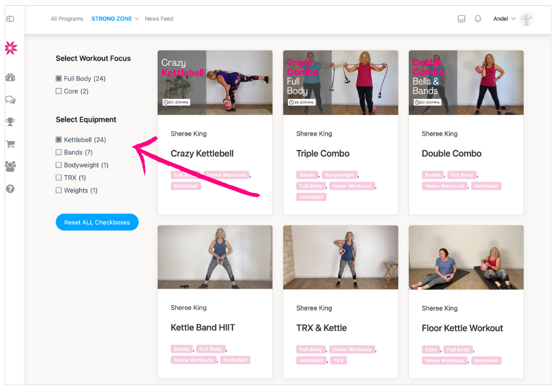558x392 pixels.
Task: Open the notifications bell
Action: point(478,19)
